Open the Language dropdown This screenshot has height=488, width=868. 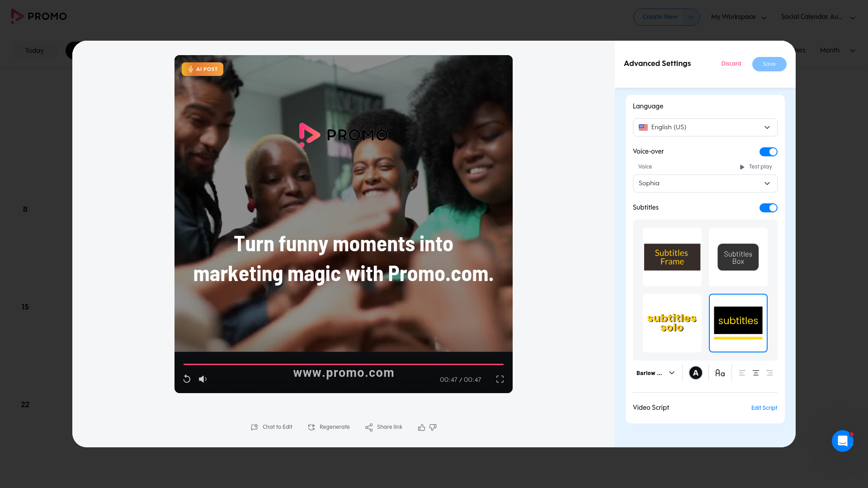pyautogui.click(x=705, y=127)
